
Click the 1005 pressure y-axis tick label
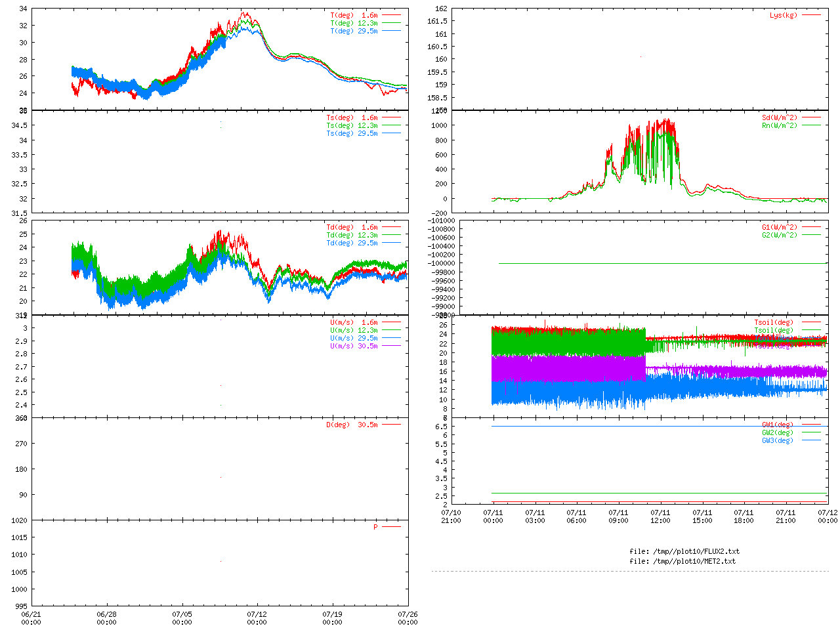pos(20,572)
